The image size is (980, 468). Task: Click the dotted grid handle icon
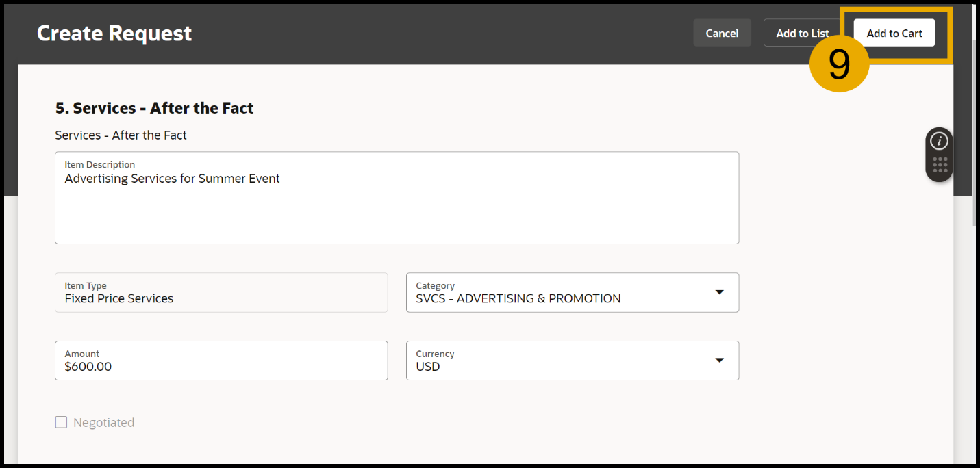[x=940, y=165]
